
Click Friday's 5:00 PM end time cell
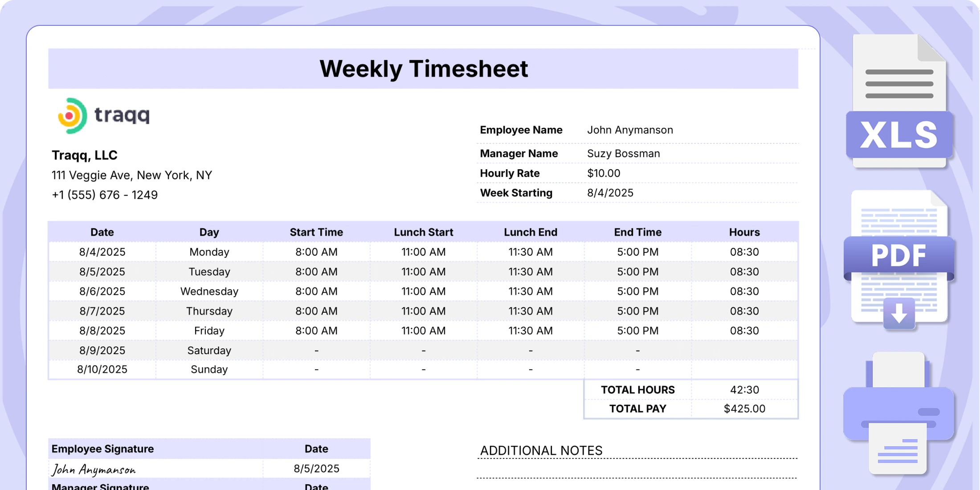(638, 331)
